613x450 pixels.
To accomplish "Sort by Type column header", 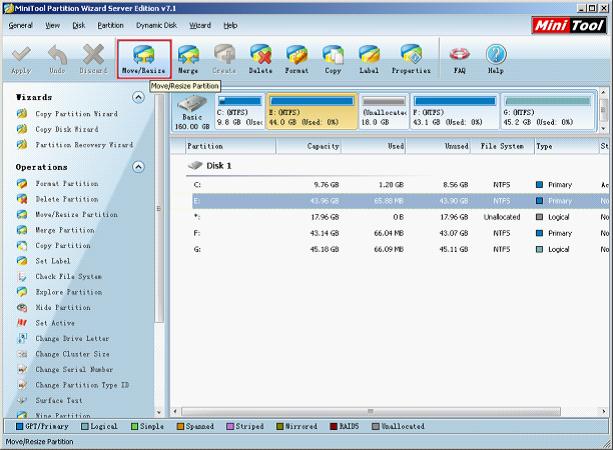I will [x=566, y=146].
